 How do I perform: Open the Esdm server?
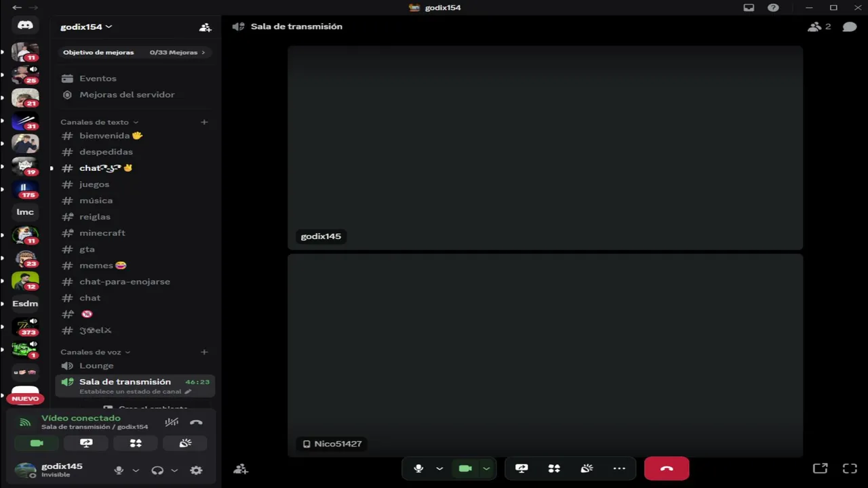tap(25, 304)
